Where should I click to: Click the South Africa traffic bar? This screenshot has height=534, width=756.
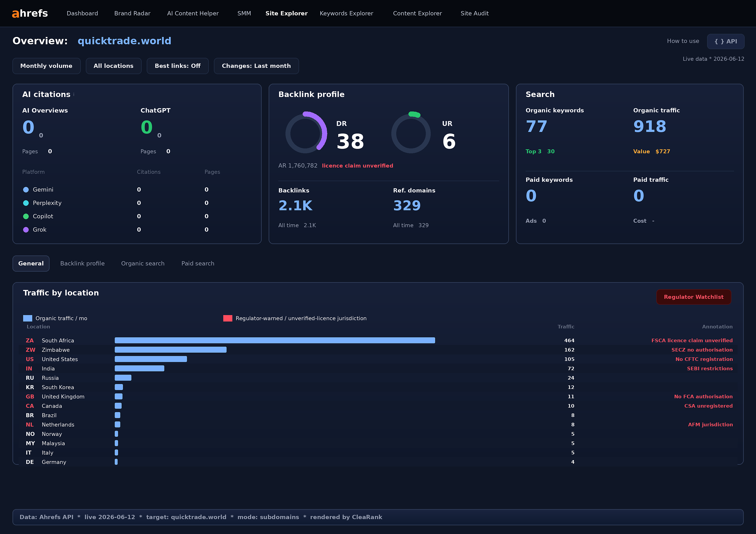pos(275,341)
